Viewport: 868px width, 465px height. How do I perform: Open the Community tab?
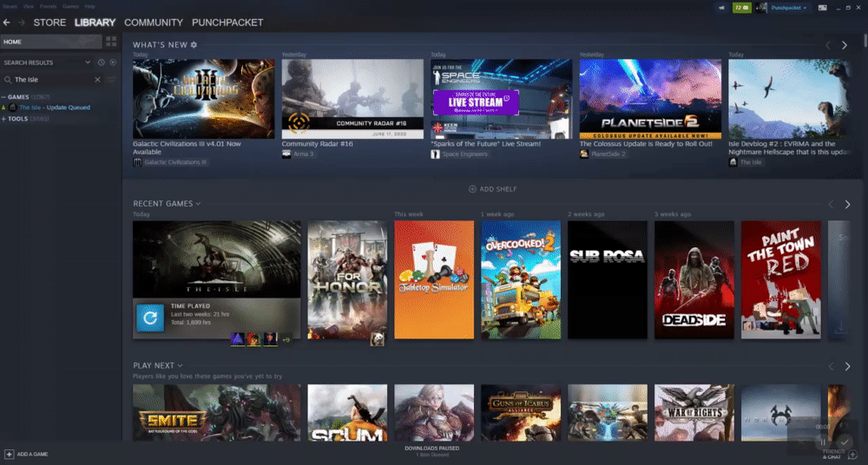154,23
